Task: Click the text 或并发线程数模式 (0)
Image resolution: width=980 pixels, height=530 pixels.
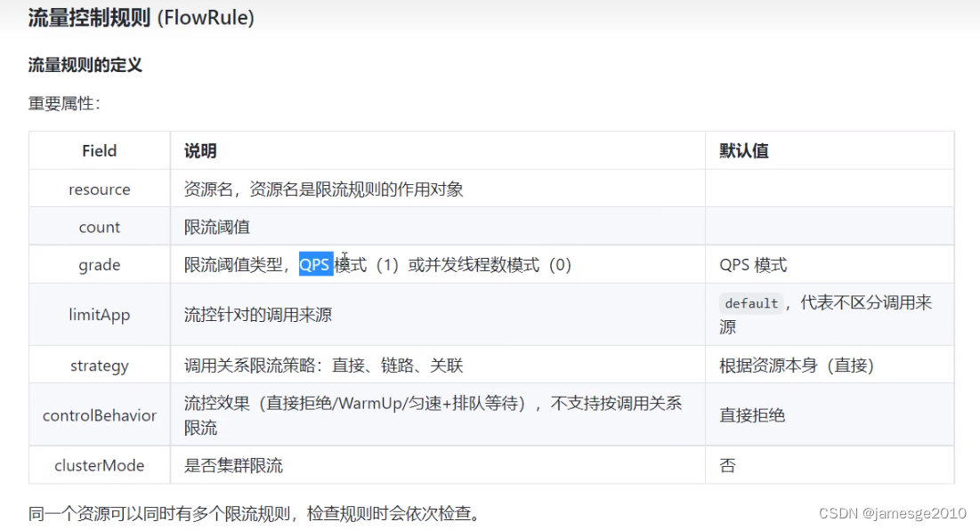Action: pyautogui.click(x=490, y=265)
